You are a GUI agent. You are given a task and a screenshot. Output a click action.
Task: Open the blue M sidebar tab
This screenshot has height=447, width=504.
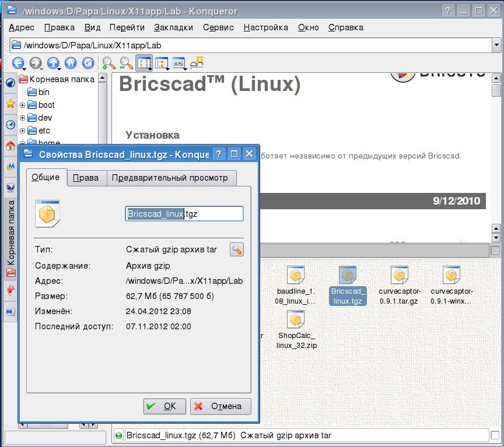click(x=10, y=166)
